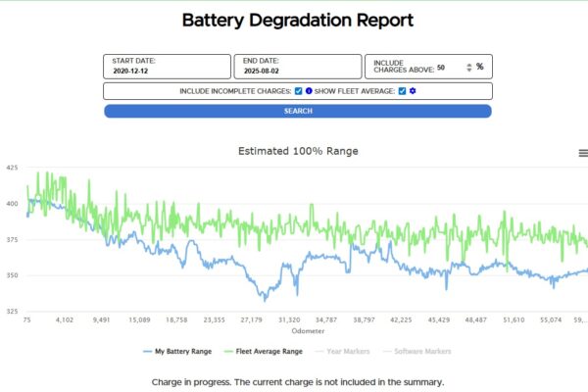The width and height of the screenshot is (588, 392).
Task: Click the Battery Degradation Report heading
Action: pyautogui.click(x=298, y=20)
